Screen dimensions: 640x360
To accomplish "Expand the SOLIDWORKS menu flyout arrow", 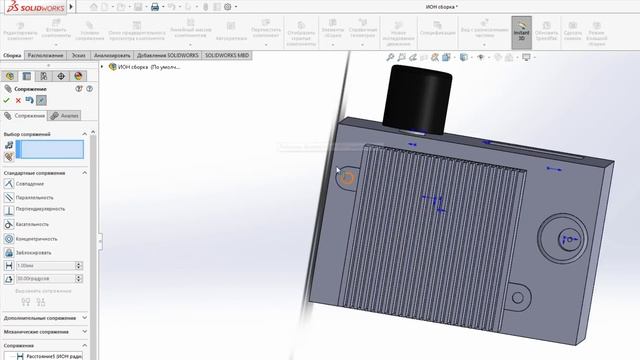I will point(71,7).
